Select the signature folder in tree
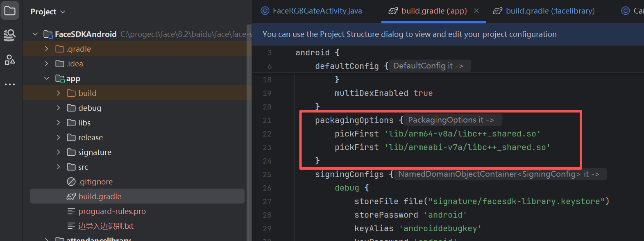 (94, 152)
